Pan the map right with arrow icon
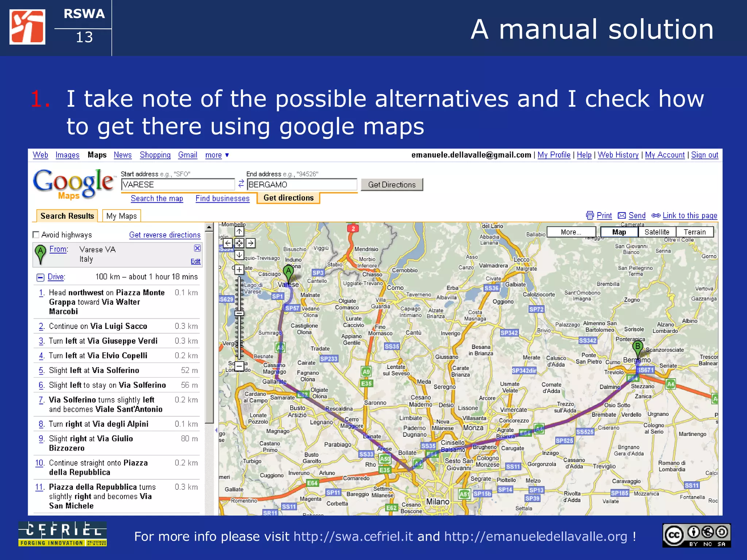The height and width of the screenshot is (560, 747). pyautogui.click(x=251, y=243)
